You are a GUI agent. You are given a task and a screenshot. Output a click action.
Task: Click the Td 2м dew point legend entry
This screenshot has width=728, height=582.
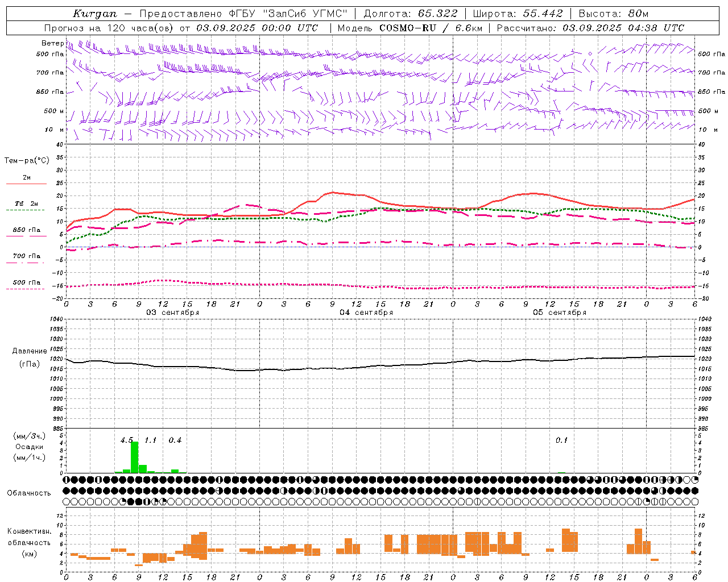click(27, 203)
